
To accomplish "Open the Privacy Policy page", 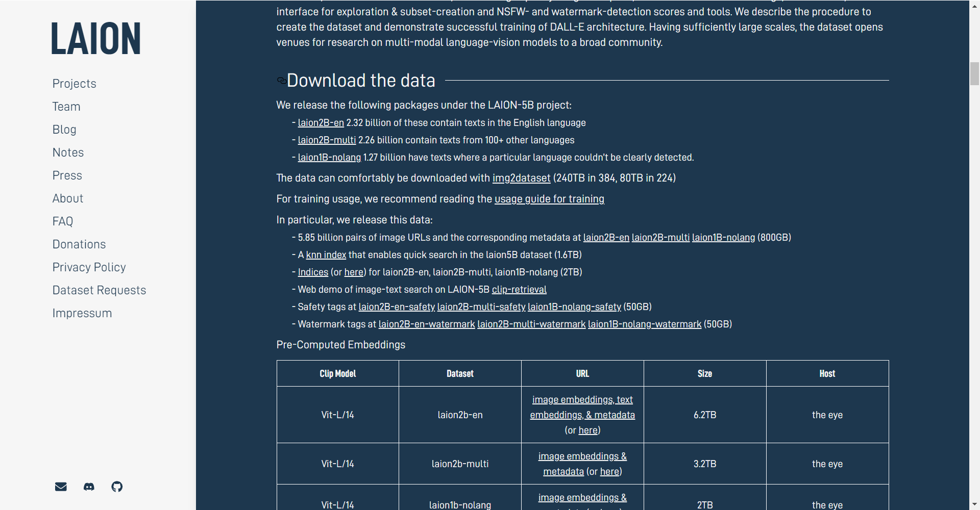I will coord(89,267).
